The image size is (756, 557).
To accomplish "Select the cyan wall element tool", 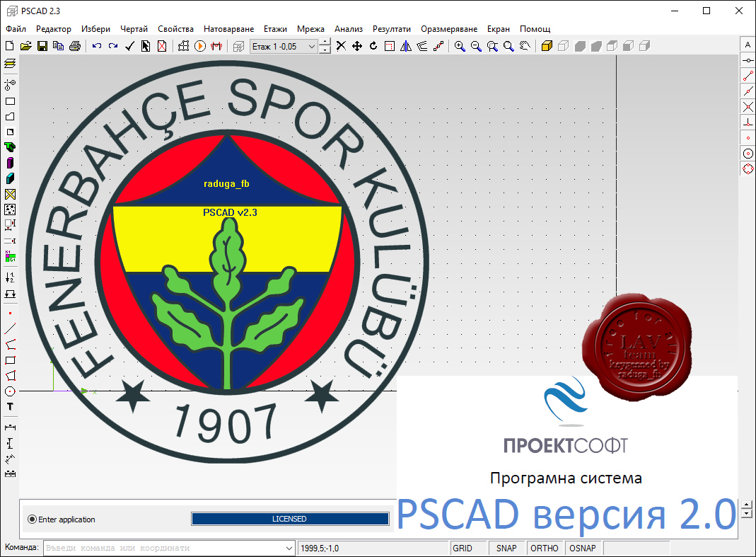I will tap(10, 178).
